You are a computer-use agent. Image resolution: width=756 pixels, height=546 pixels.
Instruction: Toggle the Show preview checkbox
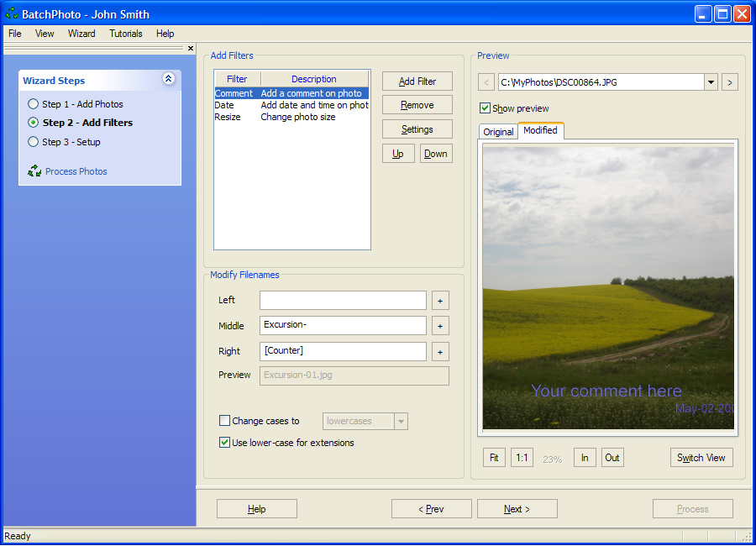pos(485,108)
